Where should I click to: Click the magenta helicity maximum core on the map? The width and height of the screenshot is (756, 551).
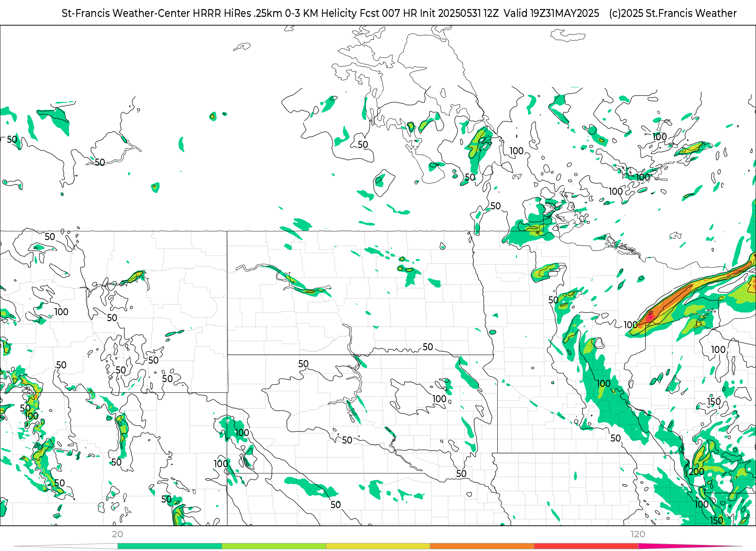(x=650, y=316)
